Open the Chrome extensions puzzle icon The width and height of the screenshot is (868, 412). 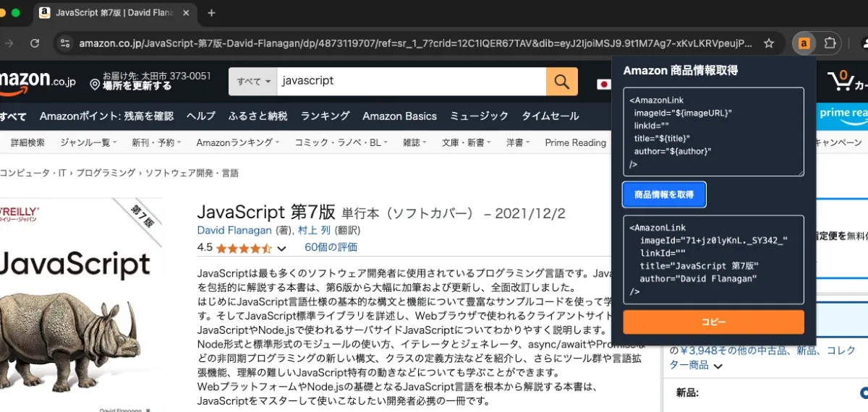pyautogui.click(x=830, y=43)
